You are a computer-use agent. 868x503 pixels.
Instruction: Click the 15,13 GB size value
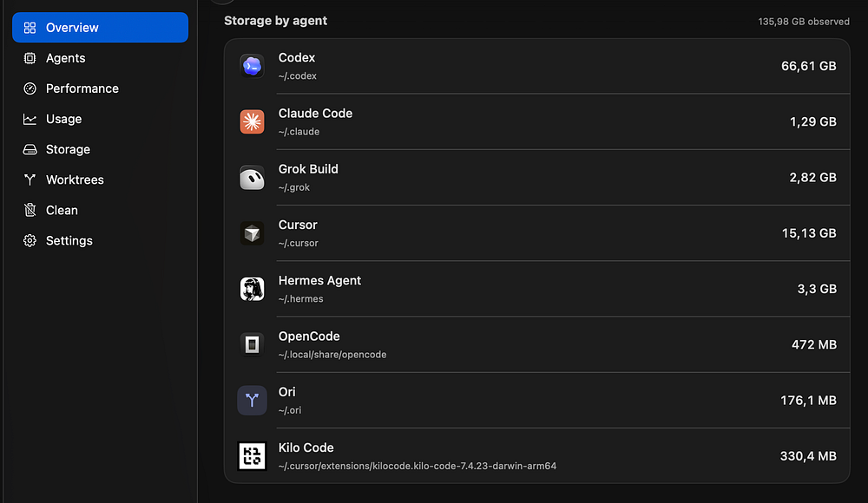[x=809, y=233]
